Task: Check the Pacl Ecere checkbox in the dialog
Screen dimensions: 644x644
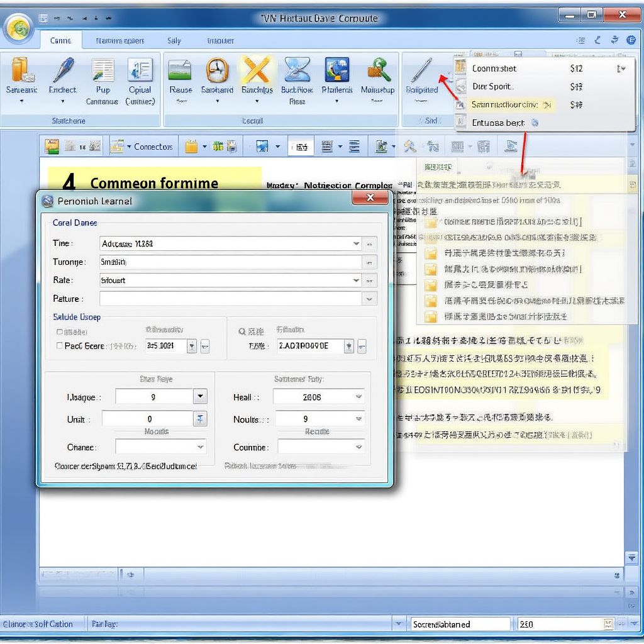Action: pos(60,345)
